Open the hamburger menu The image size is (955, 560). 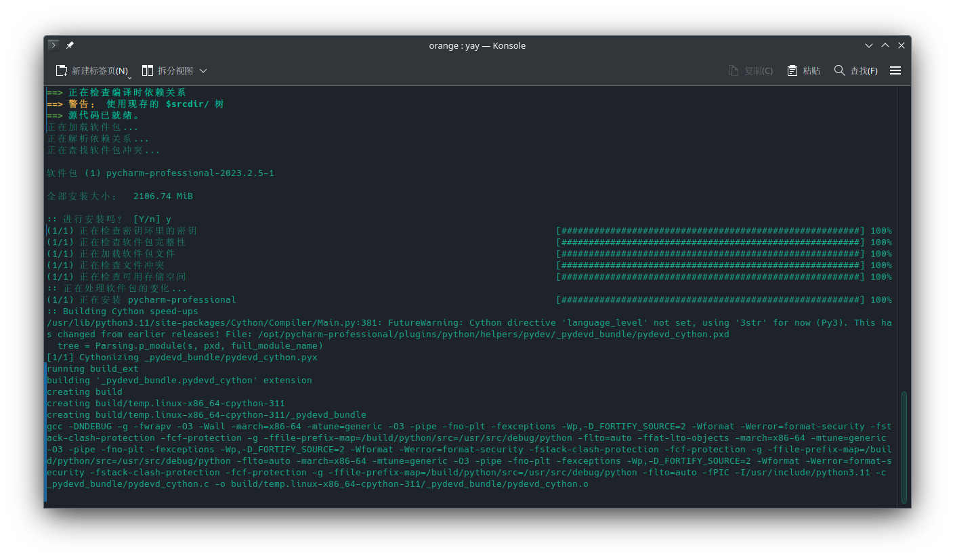point(895,70)
